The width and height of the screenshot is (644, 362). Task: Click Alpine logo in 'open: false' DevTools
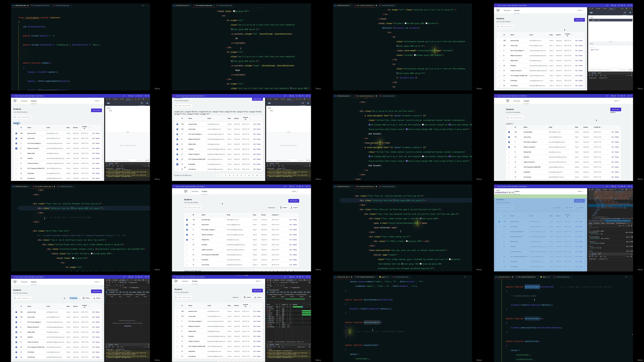[591, 12]
